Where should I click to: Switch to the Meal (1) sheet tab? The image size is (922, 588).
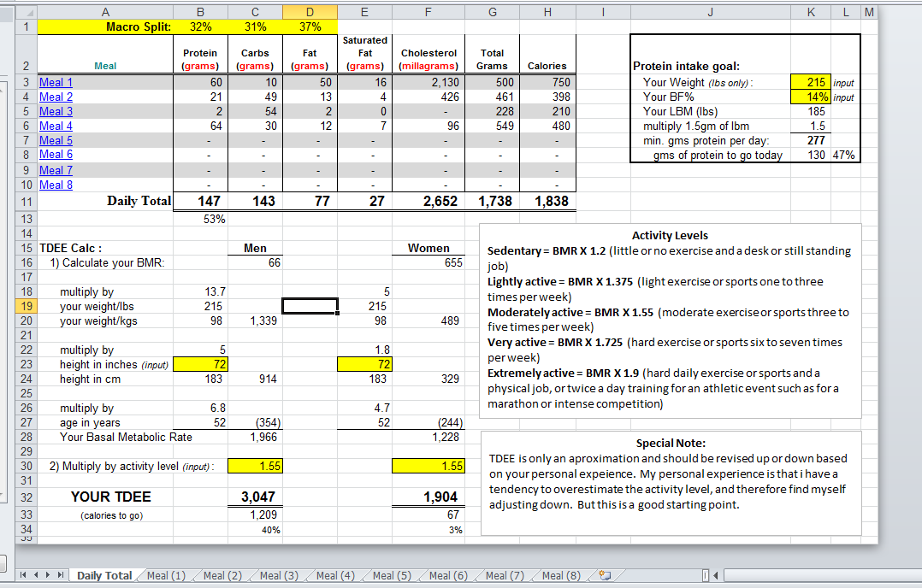[x=166, y=576]
